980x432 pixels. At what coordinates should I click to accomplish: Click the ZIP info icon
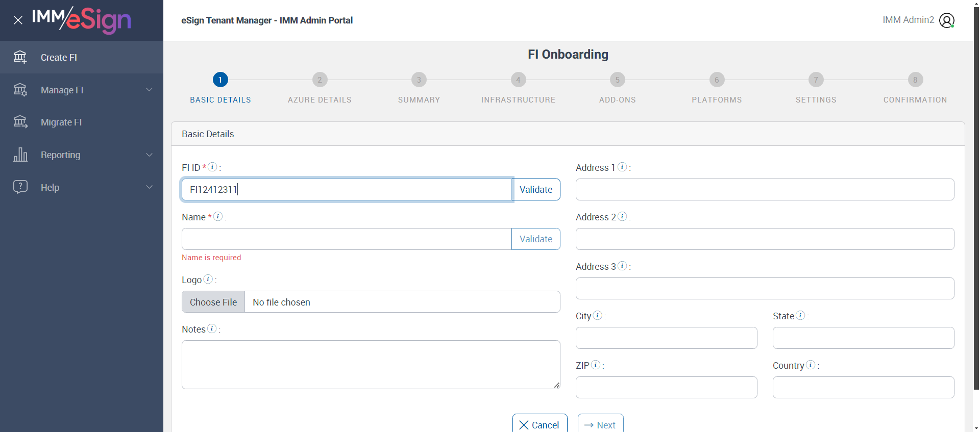[x=595, y=365]
